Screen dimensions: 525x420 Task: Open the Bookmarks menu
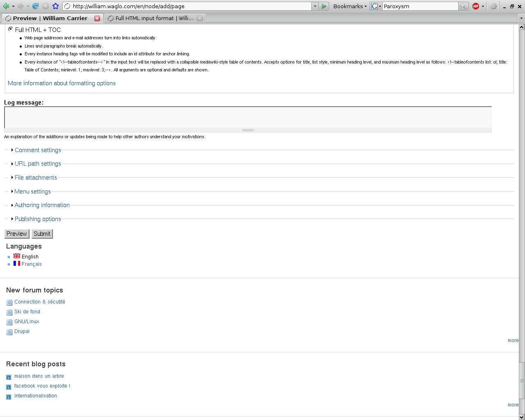coord(348,6)
